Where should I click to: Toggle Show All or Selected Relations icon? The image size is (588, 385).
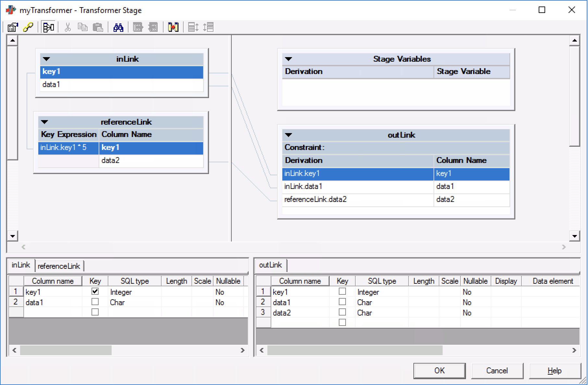[48, 27]
